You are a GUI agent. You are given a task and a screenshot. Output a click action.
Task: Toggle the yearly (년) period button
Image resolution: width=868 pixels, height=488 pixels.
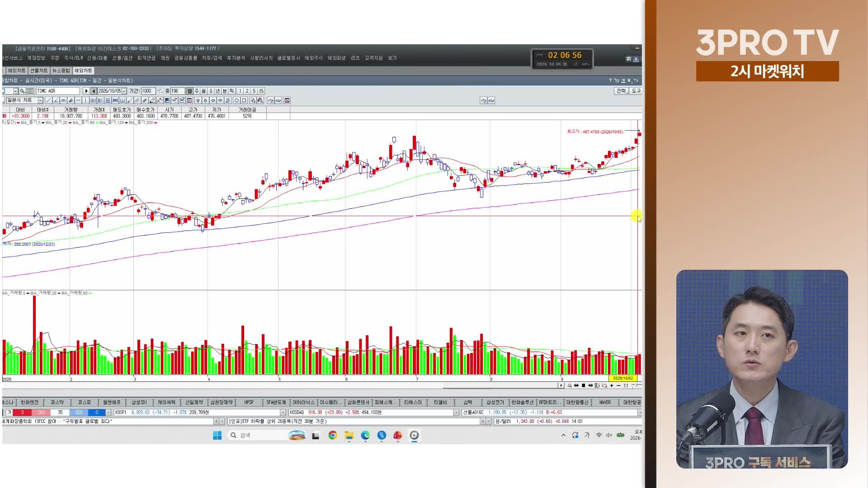point(217,91)
